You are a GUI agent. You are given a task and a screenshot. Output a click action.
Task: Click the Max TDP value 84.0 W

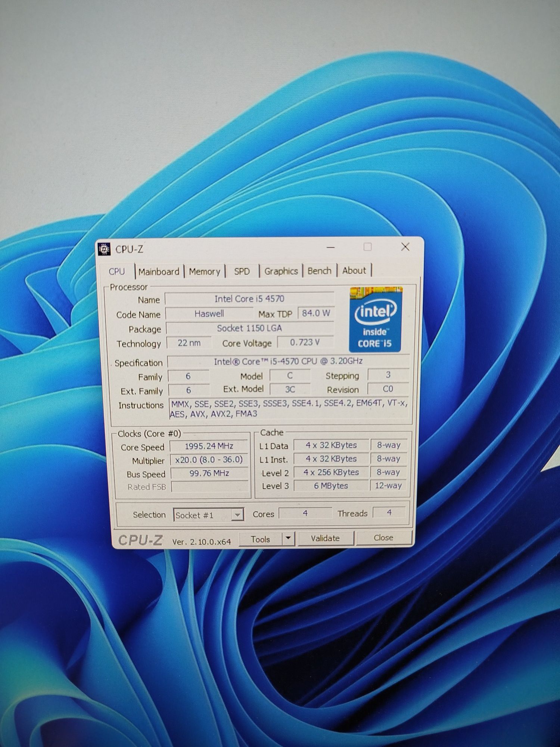click(316, 313)
